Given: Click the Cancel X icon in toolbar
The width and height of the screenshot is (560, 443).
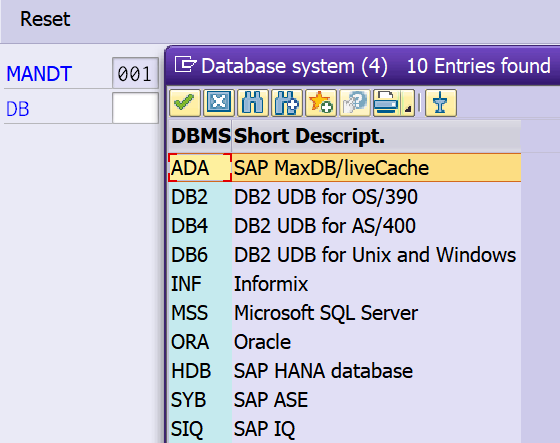Looking at the screenshot, I should tap(219, 103).
